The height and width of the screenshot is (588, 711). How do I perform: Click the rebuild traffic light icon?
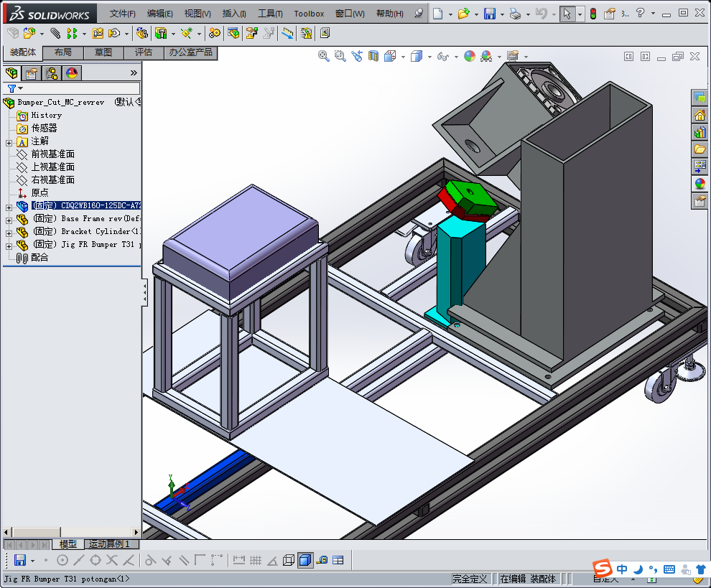(592, 14)
